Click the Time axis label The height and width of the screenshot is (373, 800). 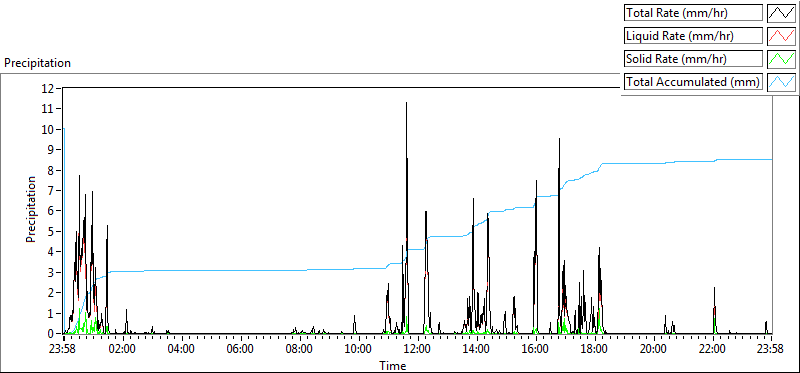(x=393, y=366)
